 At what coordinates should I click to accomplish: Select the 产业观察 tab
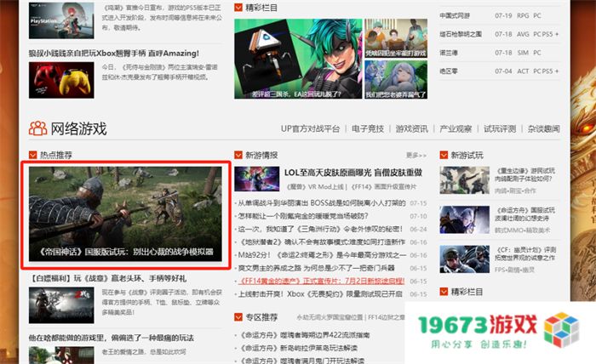(x=456, y=128)
